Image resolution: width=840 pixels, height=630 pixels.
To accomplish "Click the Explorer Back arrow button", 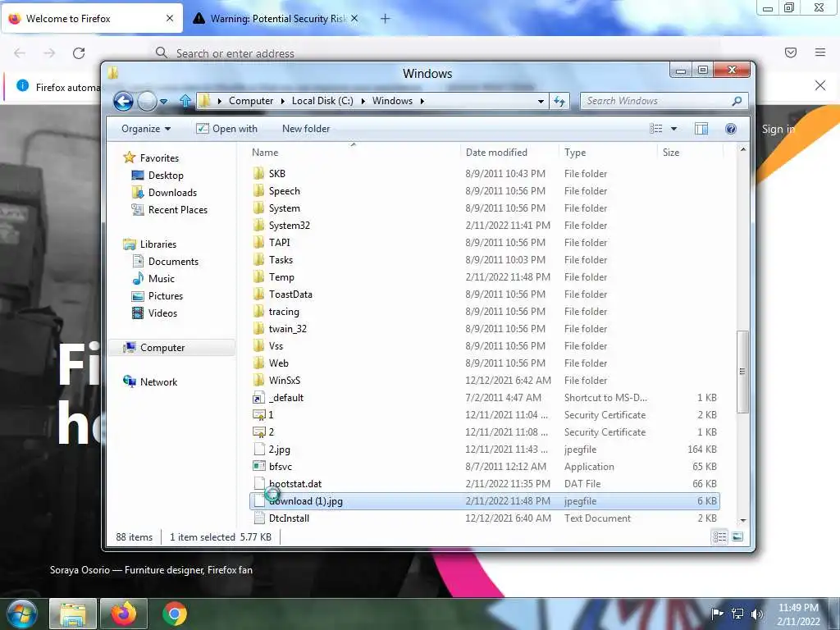I will click(123, 101).
